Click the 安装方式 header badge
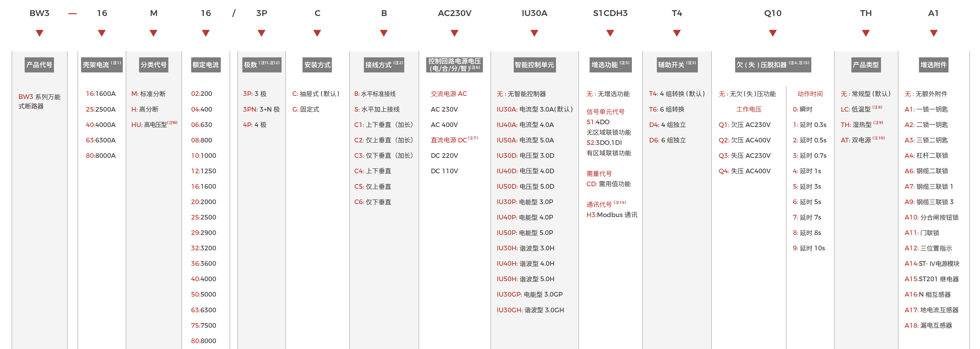 (317, 65)
